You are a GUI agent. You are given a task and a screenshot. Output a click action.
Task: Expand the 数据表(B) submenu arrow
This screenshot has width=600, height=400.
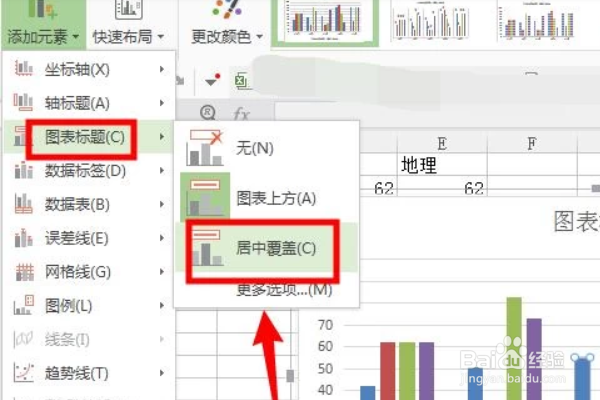coord(162,204)
